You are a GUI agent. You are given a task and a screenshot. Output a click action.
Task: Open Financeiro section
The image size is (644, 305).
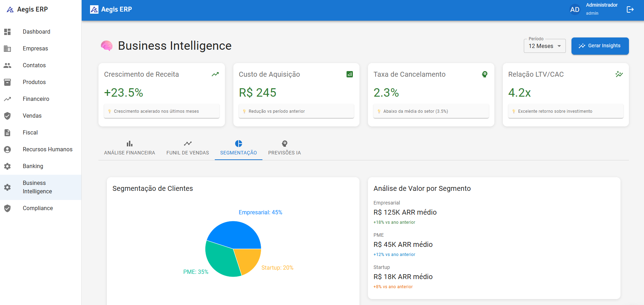[41, 99]
